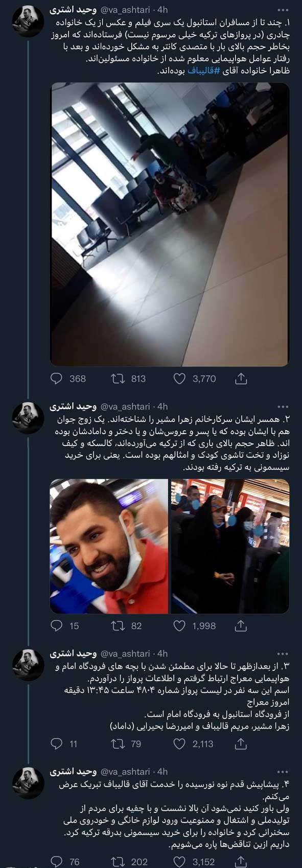Open more options menu on first tweet
Viewport: 302px width, 868px height.
(x=282, y=10)
